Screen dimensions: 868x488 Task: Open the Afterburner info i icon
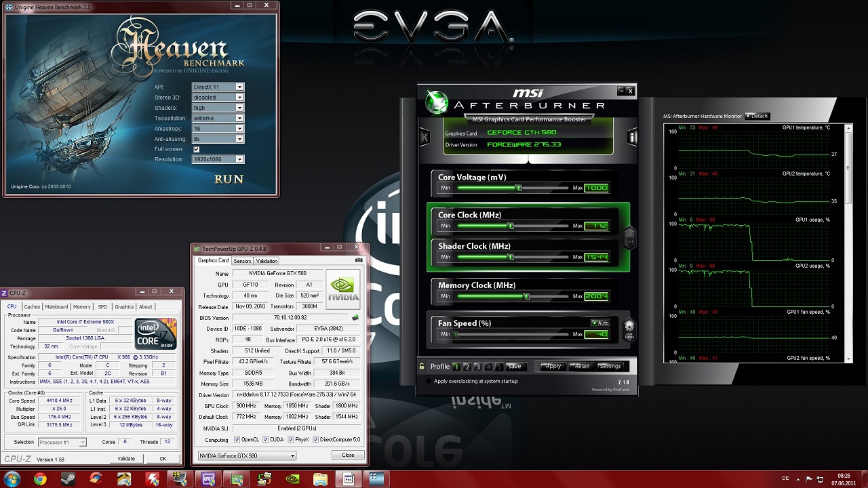pos(632,137)
